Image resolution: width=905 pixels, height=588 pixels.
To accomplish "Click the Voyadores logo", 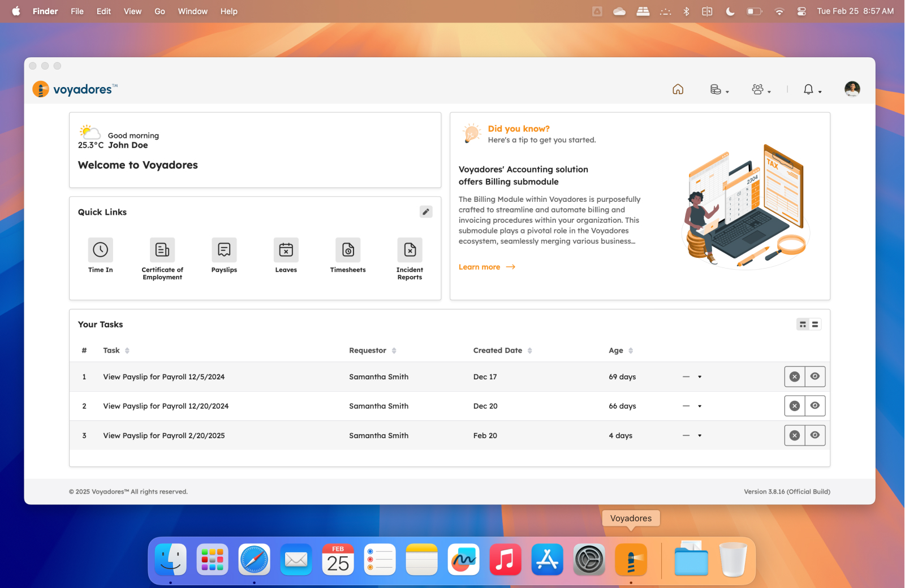I will point(75,89).
